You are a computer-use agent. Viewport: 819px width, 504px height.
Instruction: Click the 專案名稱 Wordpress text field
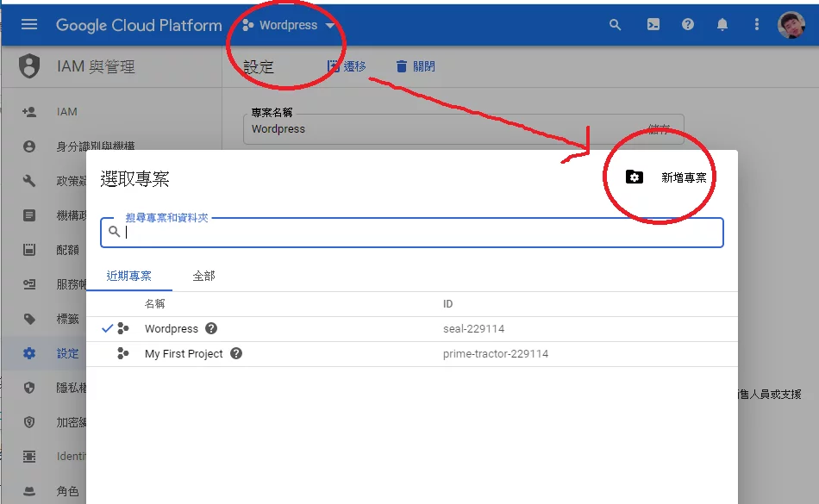(463, 129)
